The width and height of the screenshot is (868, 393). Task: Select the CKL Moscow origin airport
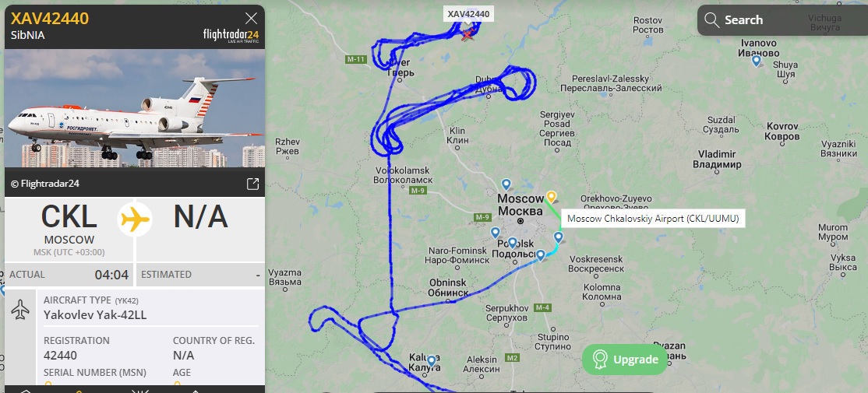click(69, 229)
